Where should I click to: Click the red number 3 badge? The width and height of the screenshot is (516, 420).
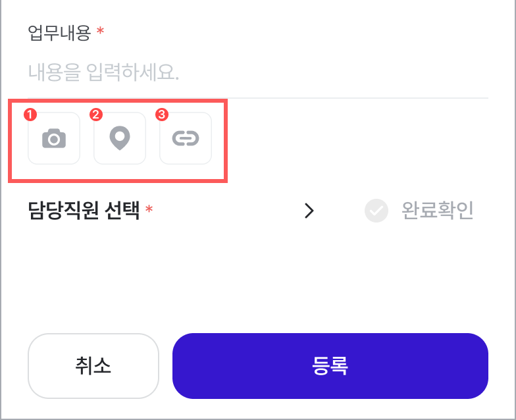162,115
